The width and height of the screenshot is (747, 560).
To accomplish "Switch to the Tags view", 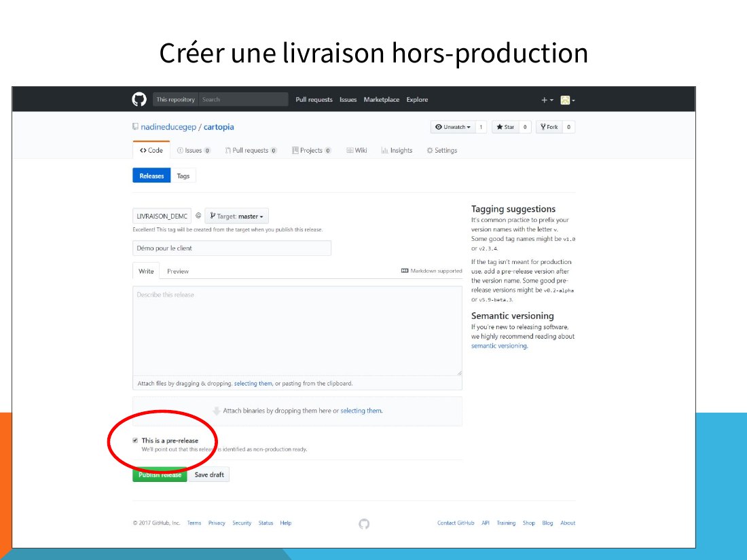I will point(183,176).
